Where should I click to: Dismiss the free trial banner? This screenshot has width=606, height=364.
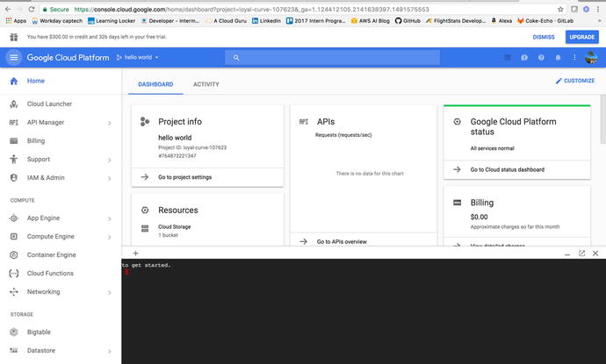click(x=544, y=38)
